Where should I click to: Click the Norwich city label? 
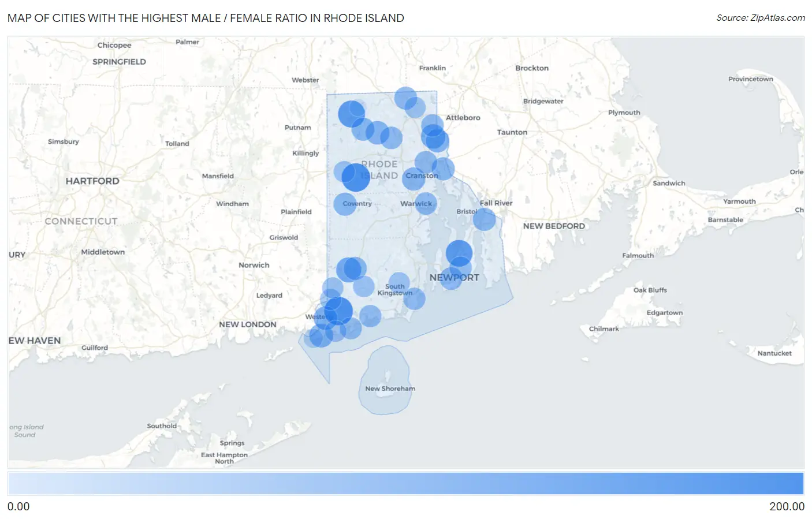(254, 266)
